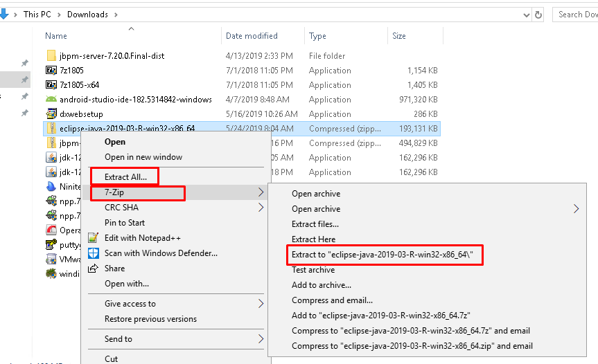598x364 pixels.
Task: Click the blue down arrow location icon
Action: pyautogui.click(x=4, y=14)
